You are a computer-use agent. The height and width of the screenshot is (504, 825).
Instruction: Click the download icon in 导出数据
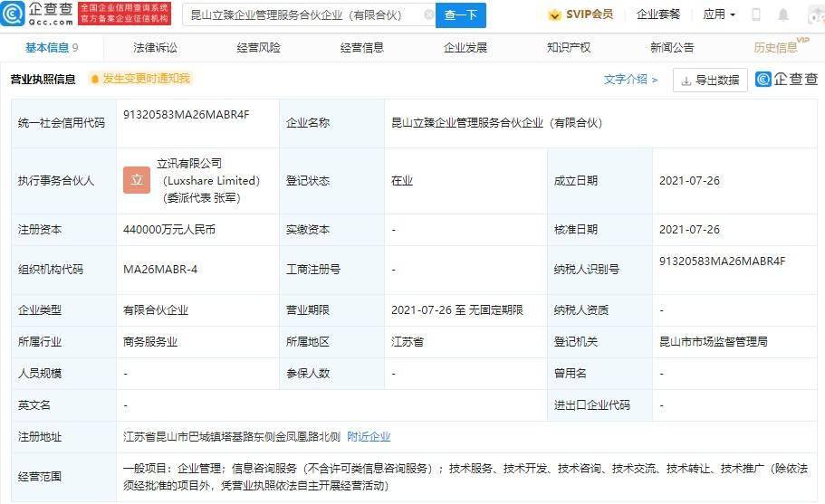[686, 81]
